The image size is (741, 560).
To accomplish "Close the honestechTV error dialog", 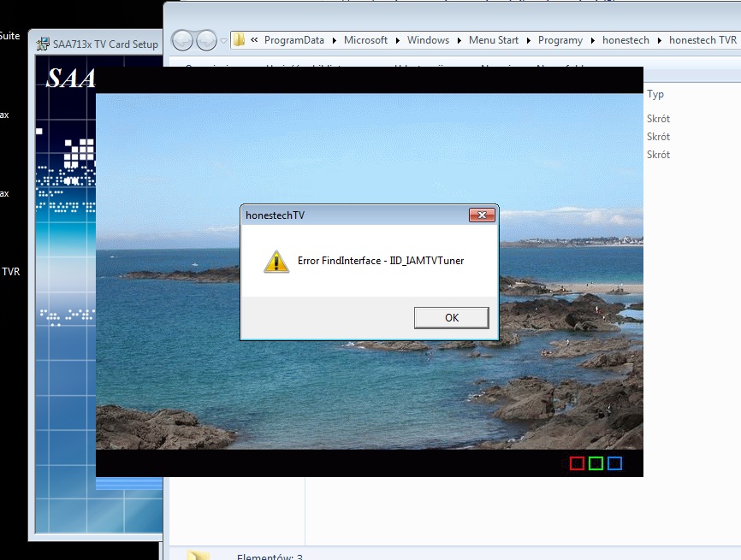I will pyautogui.click(x=482, y=215).
